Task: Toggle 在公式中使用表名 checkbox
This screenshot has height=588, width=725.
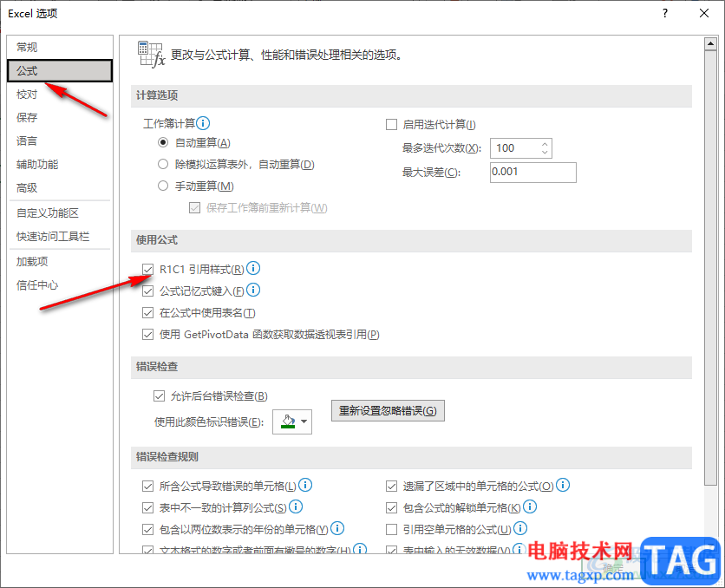Action: pos(147,313)
